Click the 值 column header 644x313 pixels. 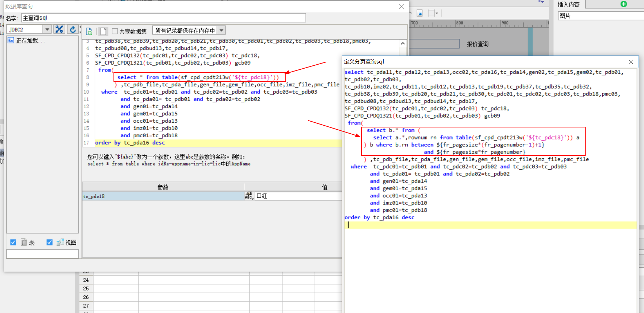click(325, 187)
